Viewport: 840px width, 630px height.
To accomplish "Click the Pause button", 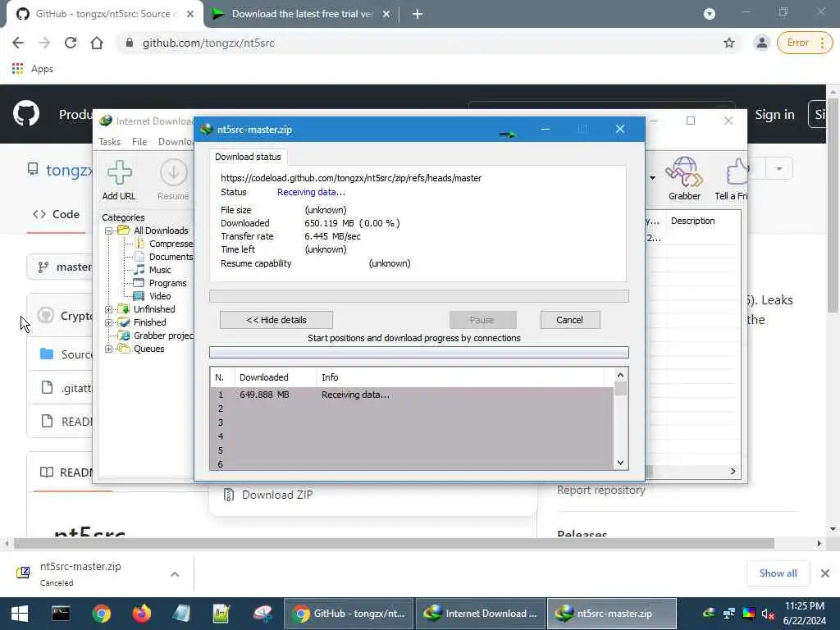I will coord(482,320).
